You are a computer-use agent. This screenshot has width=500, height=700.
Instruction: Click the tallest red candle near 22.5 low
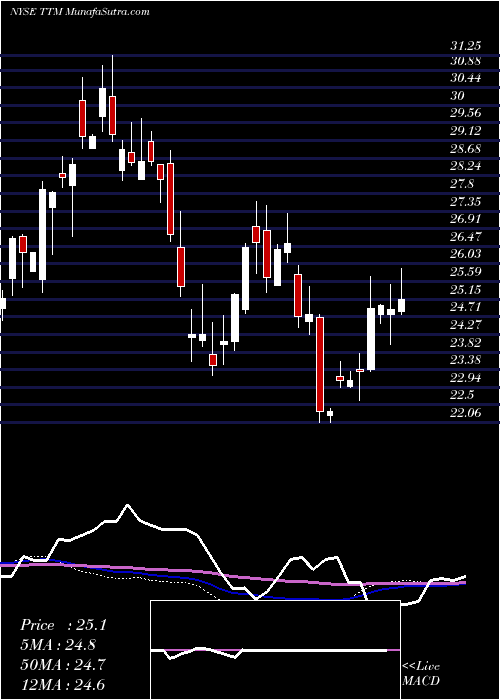[x=320, y=364]
